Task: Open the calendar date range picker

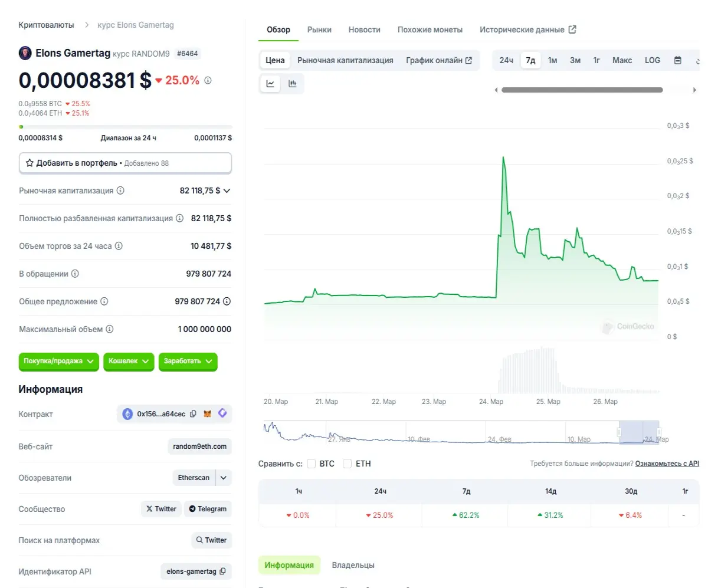Action: pos(677,60)
